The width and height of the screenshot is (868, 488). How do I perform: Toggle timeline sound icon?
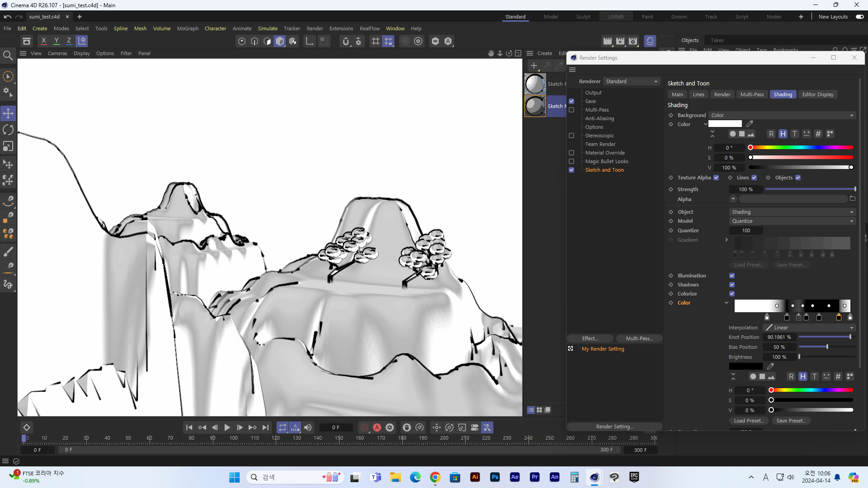pos(308,427)
